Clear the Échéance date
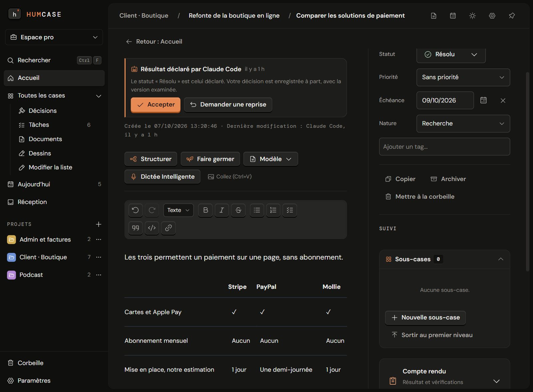 [503, 100]
